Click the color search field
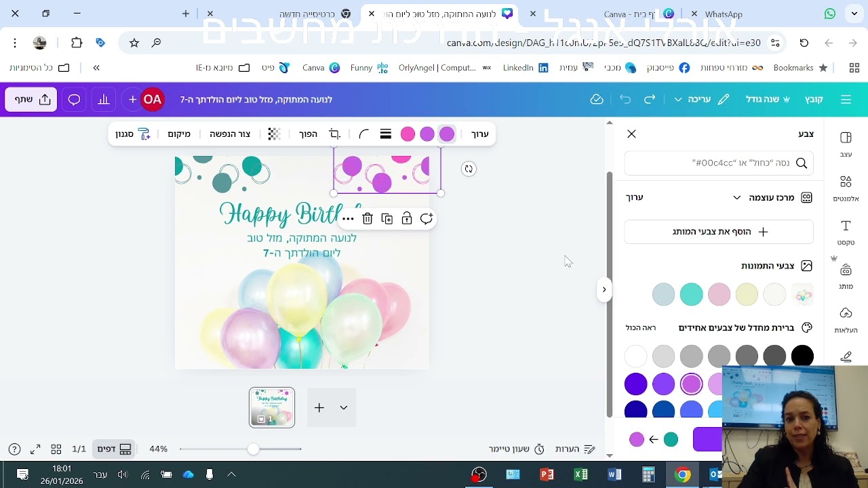The height and width of the screenshot is (488, 868). 719,163
